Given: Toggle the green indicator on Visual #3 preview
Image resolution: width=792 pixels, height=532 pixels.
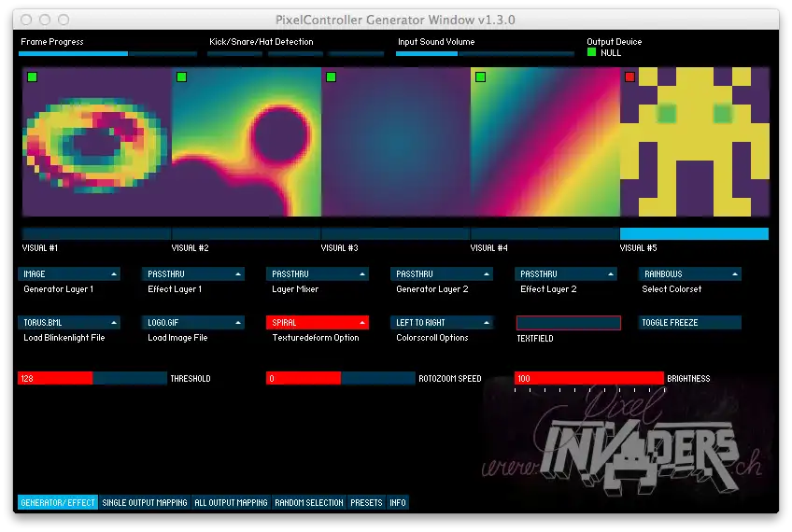Looking at the screenshot, I should [x=332, y=77].
